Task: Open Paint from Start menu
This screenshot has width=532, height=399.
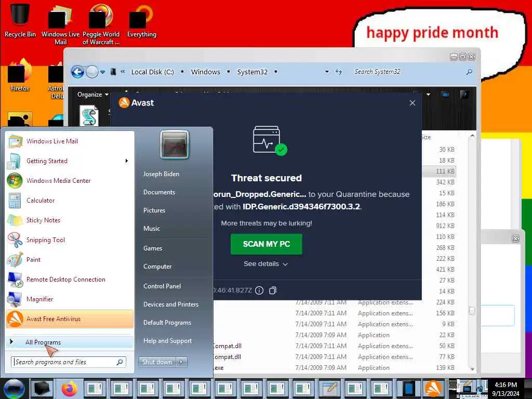Action: coord(70,260)
